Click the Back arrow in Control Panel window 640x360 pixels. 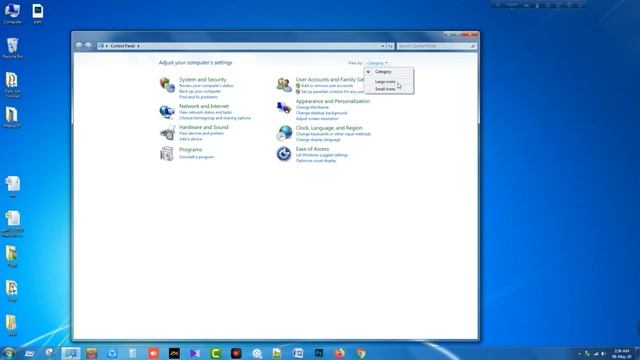pos(79,45)
